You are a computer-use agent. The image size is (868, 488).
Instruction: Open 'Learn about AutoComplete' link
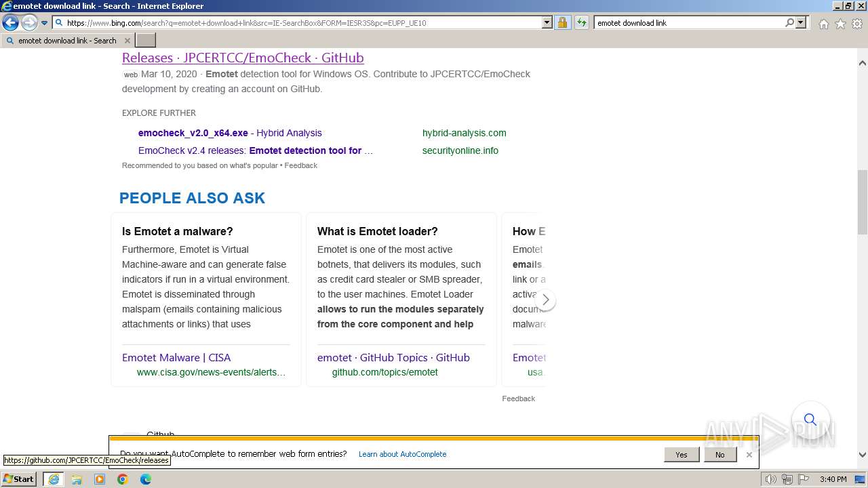(402, 454)
